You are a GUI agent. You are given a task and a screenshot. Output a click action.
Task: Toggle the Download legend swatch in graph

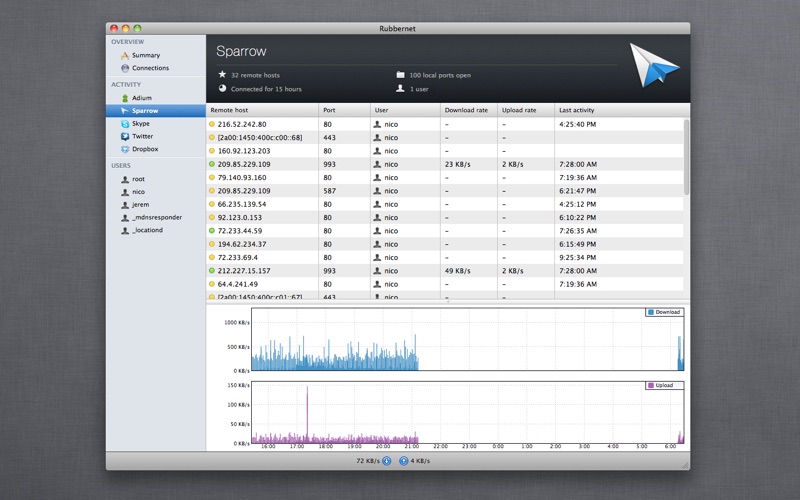[651, 312]
